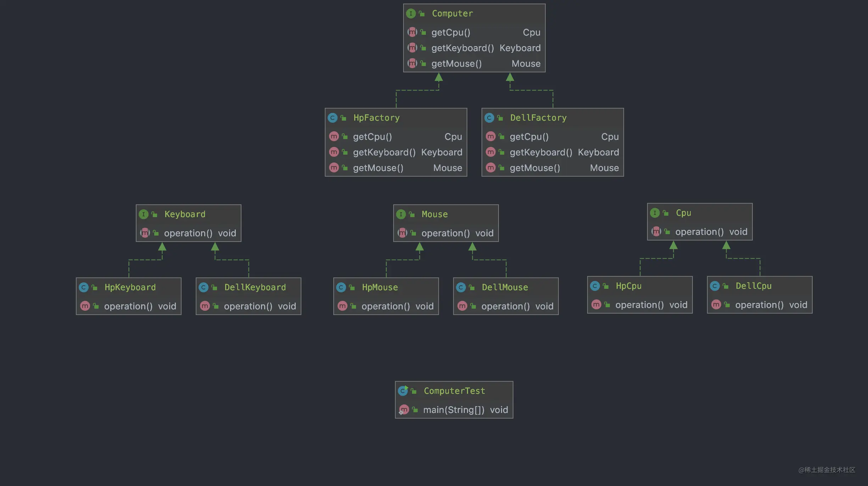
Task: Select the HpCpu class name
Action: 629,286
